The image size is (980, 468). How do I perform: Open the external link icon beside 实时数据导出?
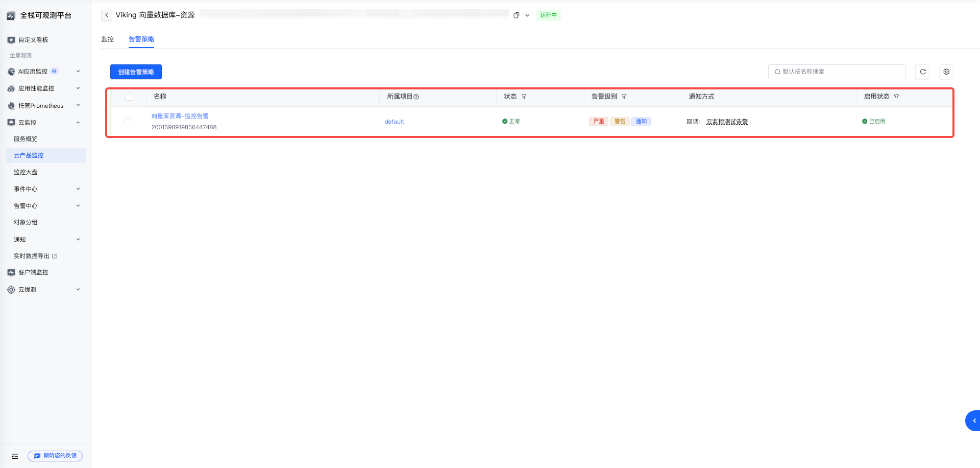click(x=55, y=256)
